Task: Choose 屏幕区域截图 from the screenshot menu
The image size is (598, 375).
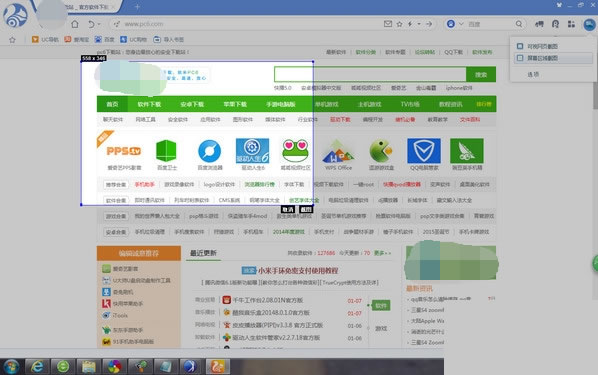Action: pos(553,58)
